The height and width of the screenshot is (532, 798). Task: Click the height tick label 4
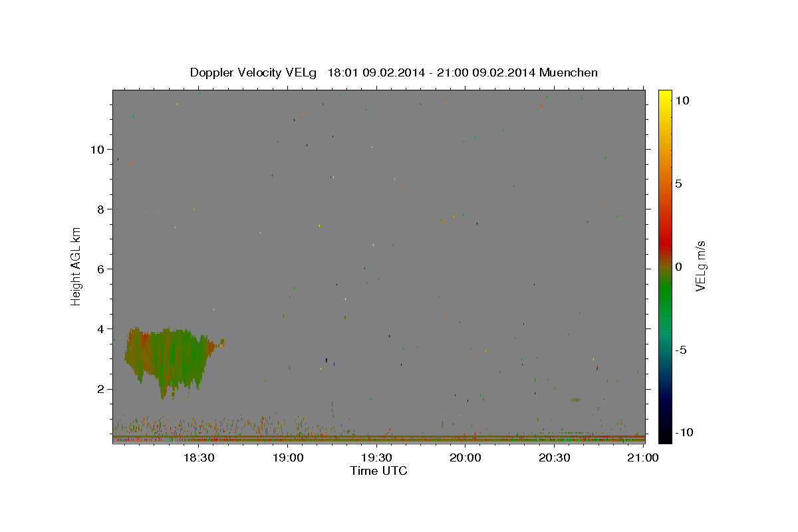point(100,329)
